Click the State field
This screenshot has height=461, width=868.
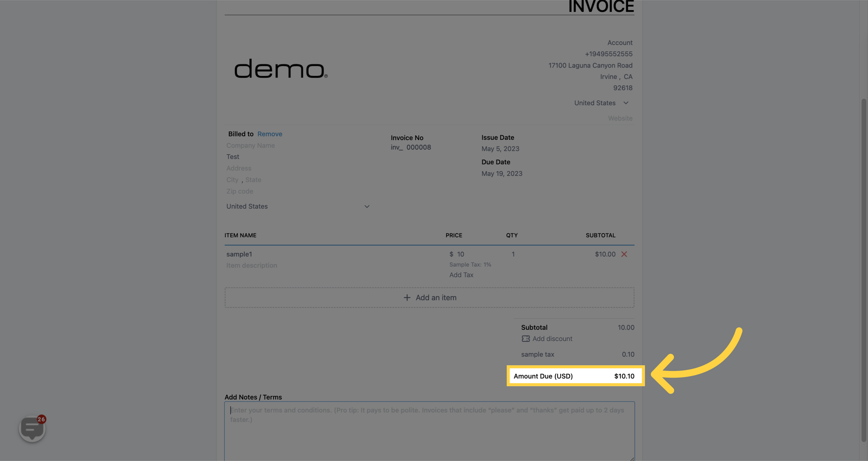tap(253, 180)
